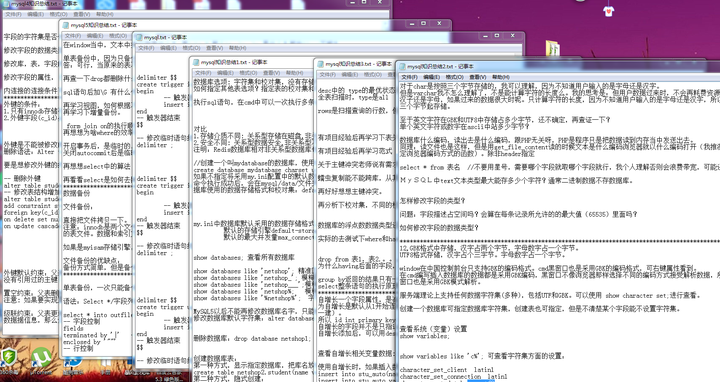Screen dimensions: 720x382
Task: Select the µTorrent desktop shortcut icon
Action: tap(40, 359)
